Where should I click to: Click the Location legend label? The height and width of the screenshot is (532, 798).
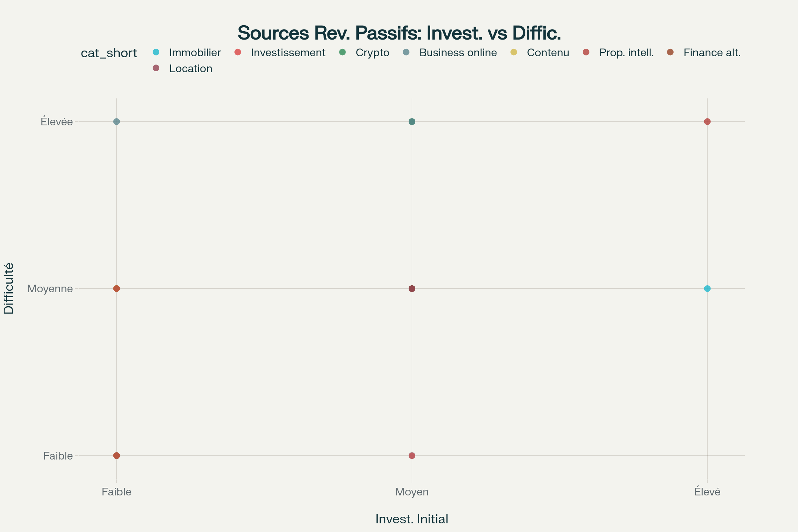191,68
